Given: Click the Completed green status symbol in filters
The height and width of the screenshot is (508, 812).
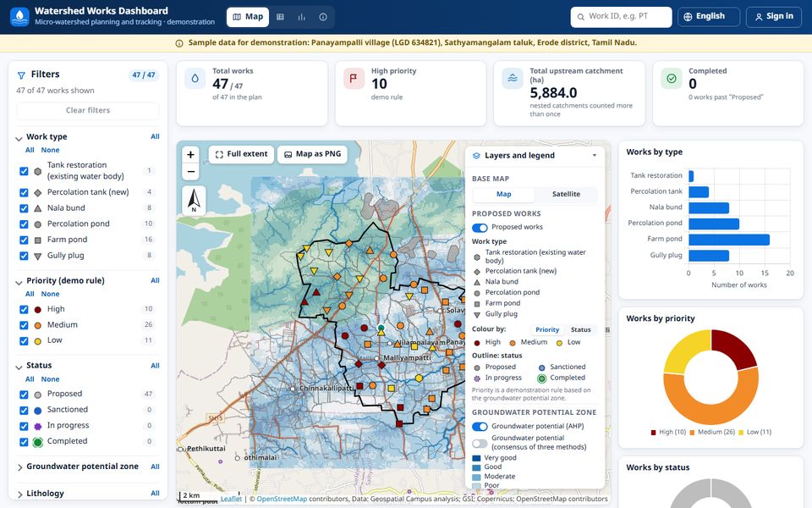Looking at the screenshot, I should (x=38, y=442).
